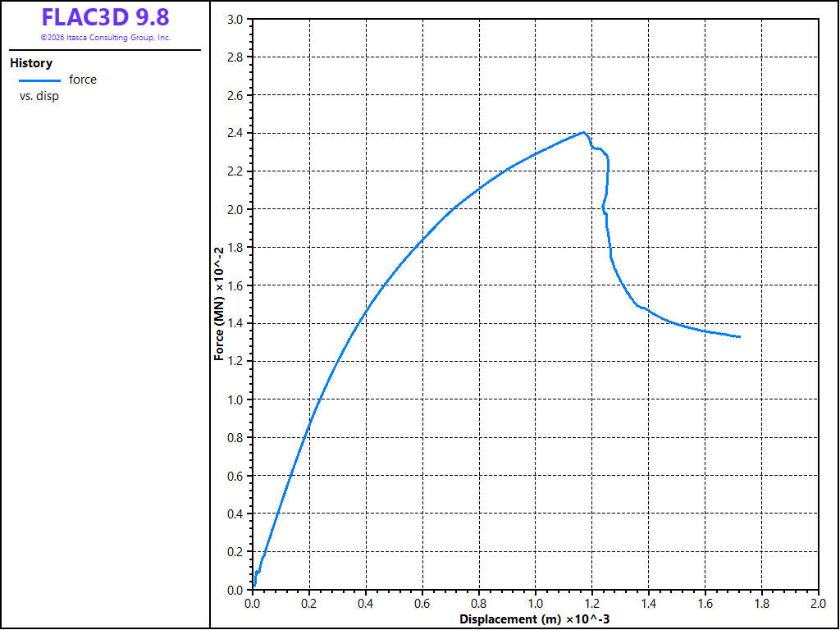Click the 1.8 tick label on x-axis
Image resolution: width=840 pixels, height=630 pixels.
762,603
